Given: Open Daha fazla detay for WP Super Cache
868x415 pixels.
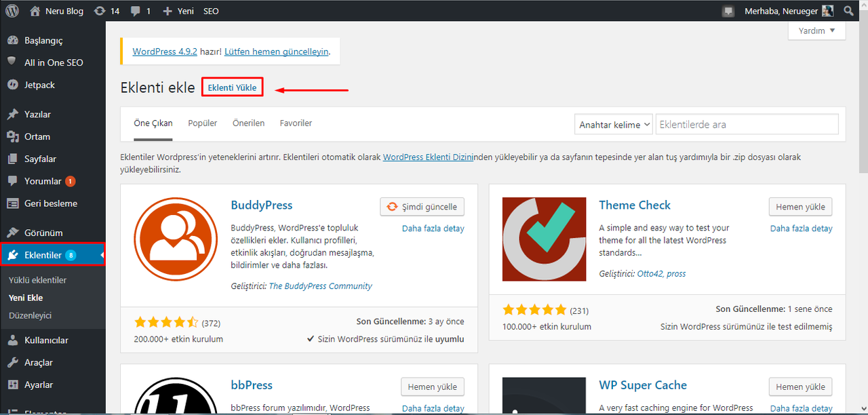Looking at the screenshot, I should click(x=802, y=408).
